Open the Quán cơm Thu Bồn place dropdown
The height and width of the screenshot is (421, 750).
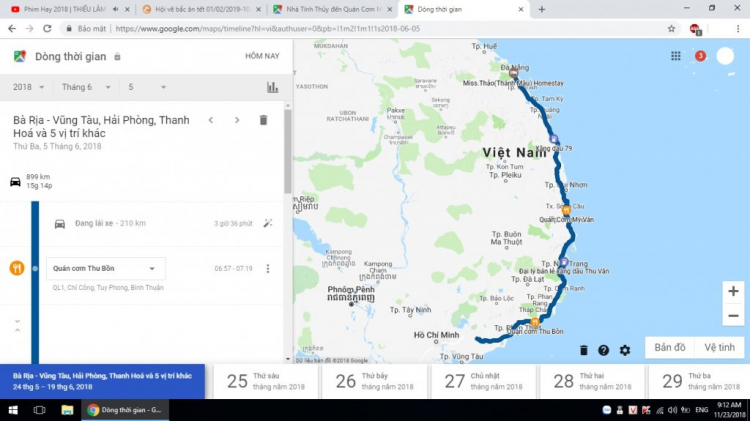106,268
